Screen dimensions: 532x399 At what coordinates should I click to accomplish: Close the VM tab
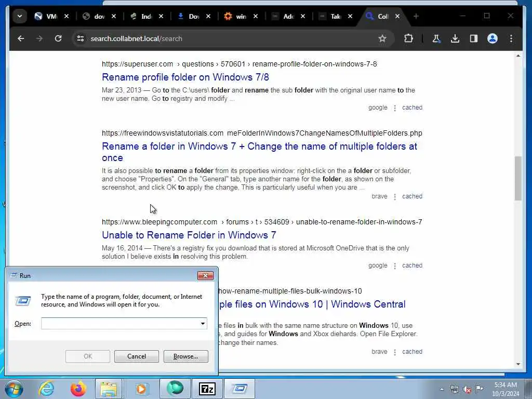(66, 16)
